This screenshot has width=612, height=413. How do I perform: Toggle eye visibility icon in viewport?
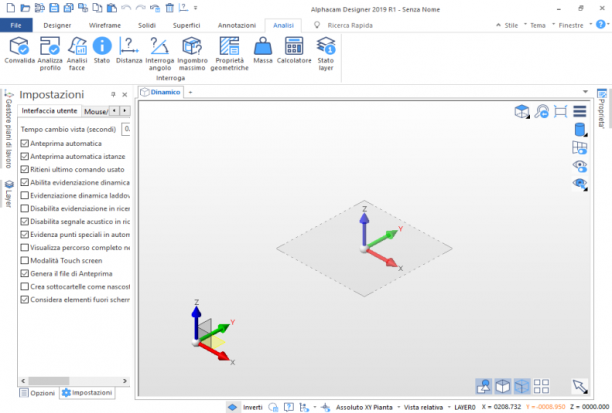pyautogui.click(x=580, y=166)
